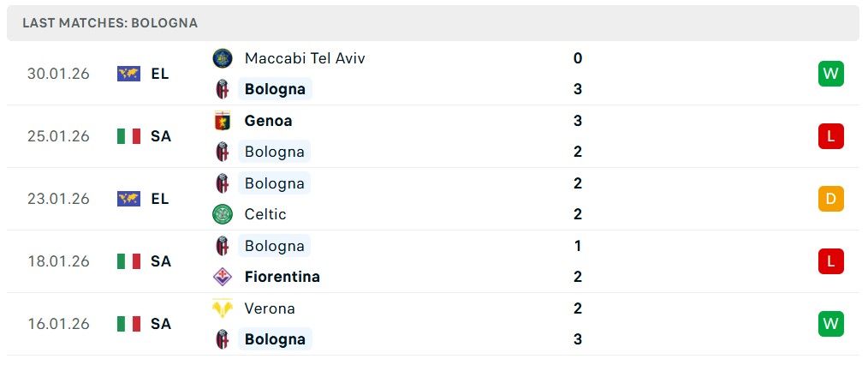Click the orange D badge for Celtic match

pyautogui.click(x=830, y=199)
